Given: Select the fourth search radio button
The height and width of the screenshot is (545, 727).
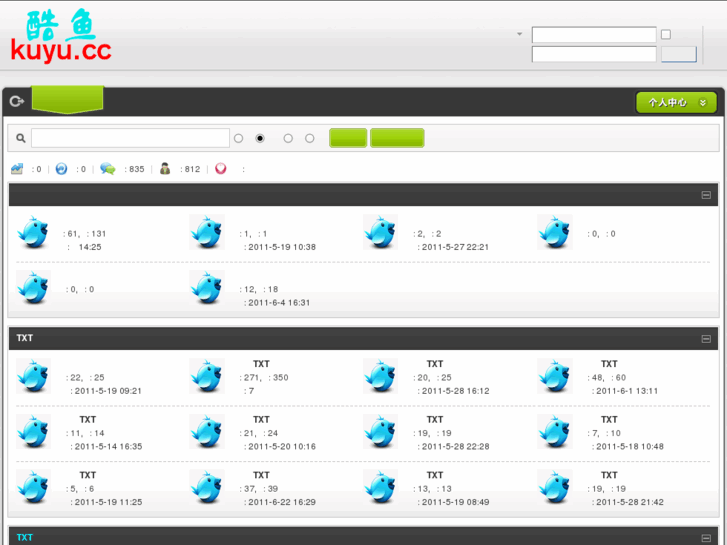Looking at the screenshot, I should click(310, 138).
